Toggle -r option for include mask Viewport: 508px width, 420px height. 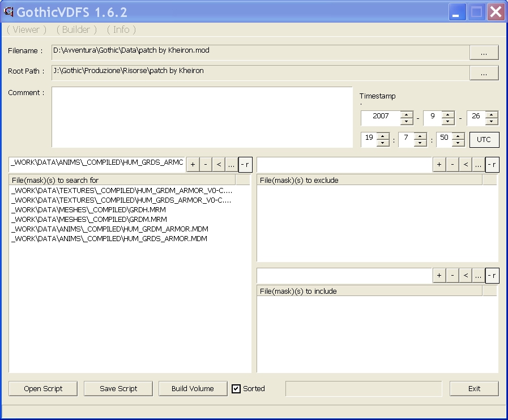pos(492,276)
